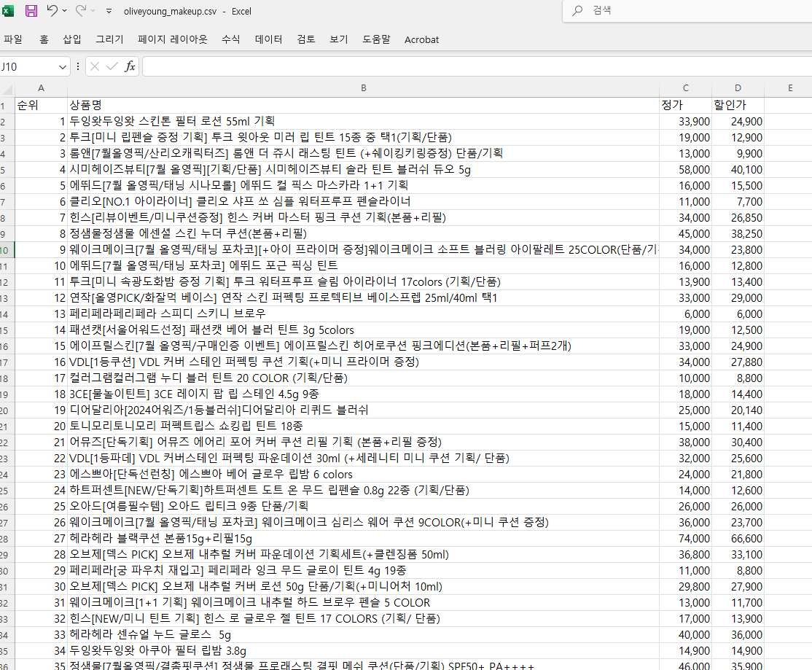The image size is (812, 670).
Task: Open the 그리기 ribbon tab
Action: (x=110, y=39)
